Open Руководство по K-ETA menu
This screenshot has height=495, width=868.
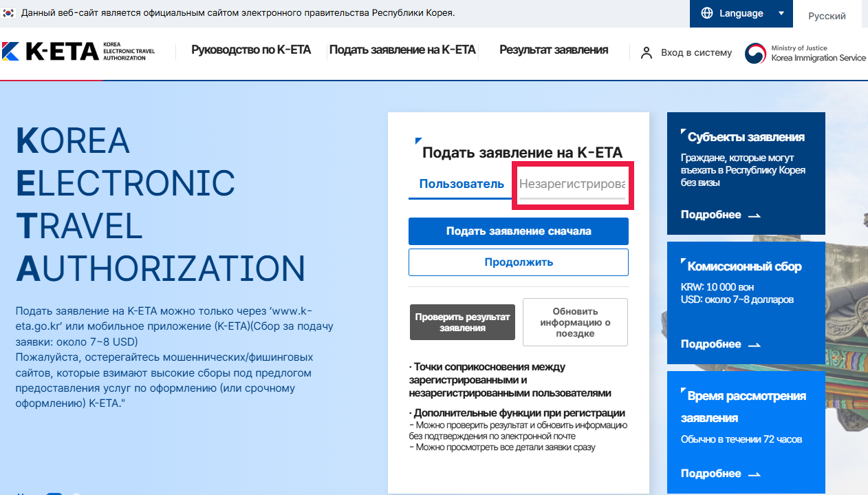click(251, 50)
